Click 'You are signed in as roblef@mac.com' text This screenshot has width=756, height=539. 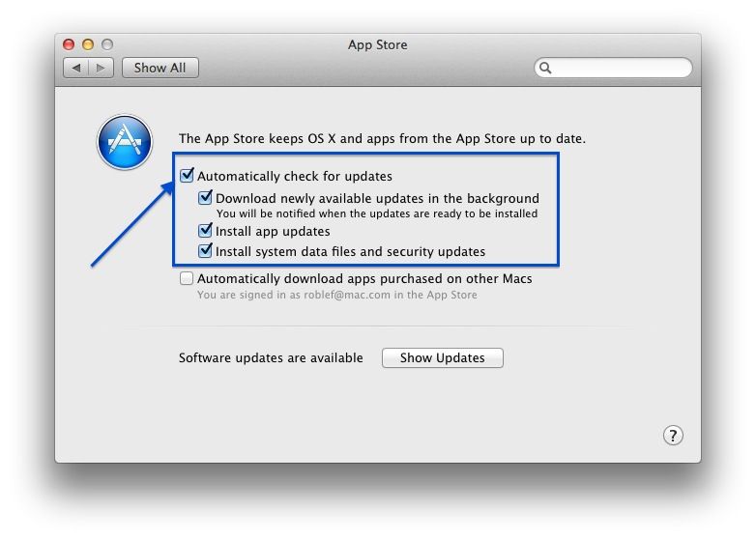337,295
